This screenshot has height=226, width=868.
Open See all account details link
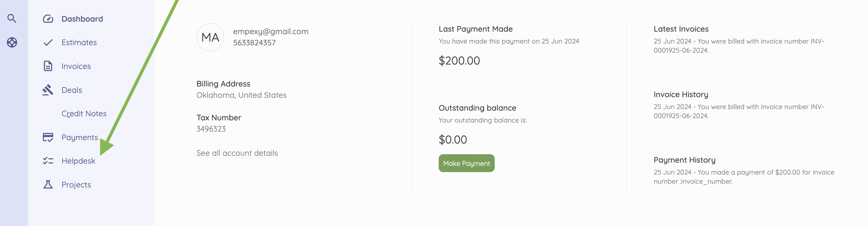237,153
